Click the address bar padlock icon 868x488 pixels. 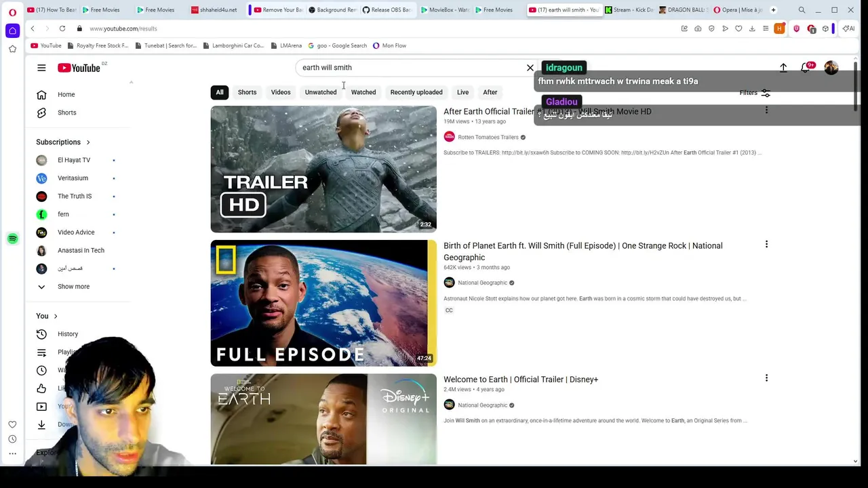coord(79,28)
